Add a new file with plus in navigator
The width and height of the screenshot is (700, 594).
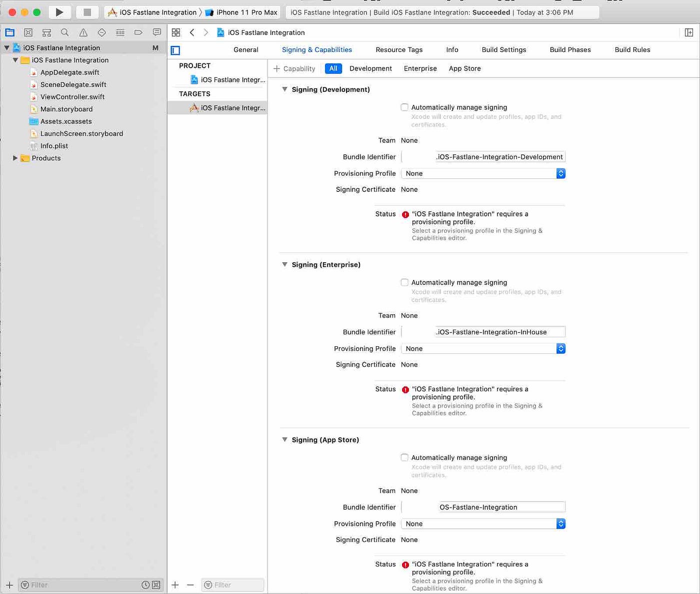9,585
